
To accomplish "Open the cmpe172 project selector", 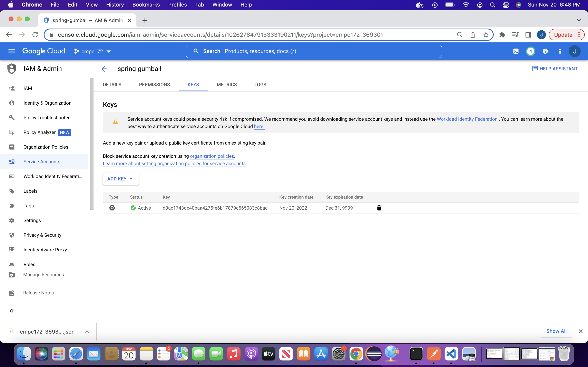I will (92, 51).
